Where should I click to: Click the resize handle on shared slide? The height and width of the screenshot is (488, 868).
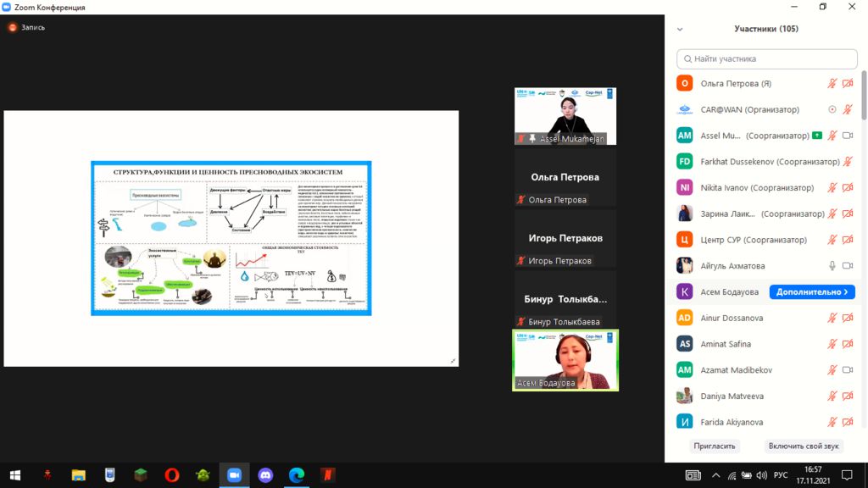[453, 361]
